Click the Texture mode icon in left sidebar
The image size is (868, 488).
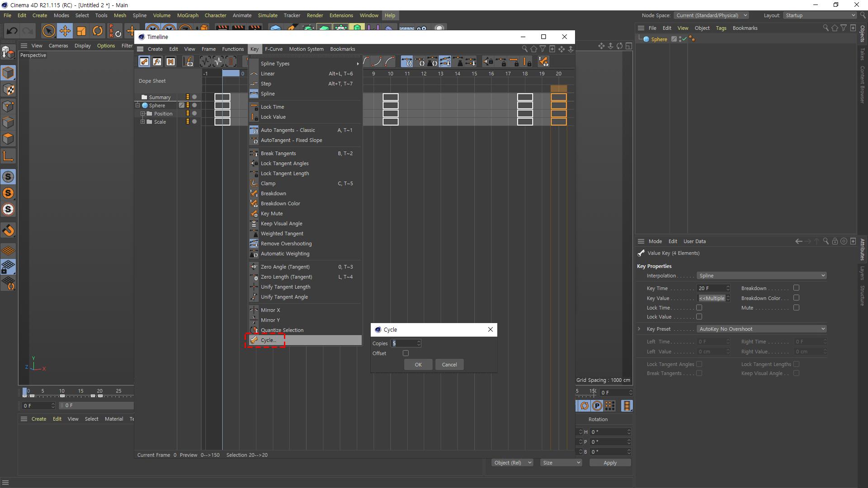(9, 90)
